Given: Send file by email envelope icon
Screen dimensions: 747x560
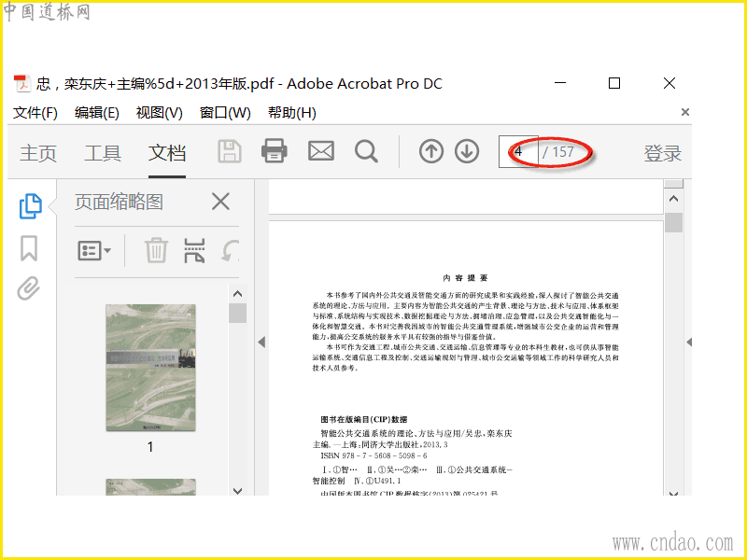Looking at the screenshot, I should coord(320,151).
